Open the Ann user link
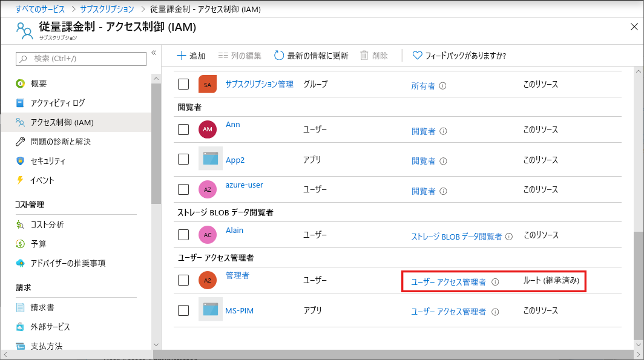Screen dimensions: 644x360 point(233,125)
